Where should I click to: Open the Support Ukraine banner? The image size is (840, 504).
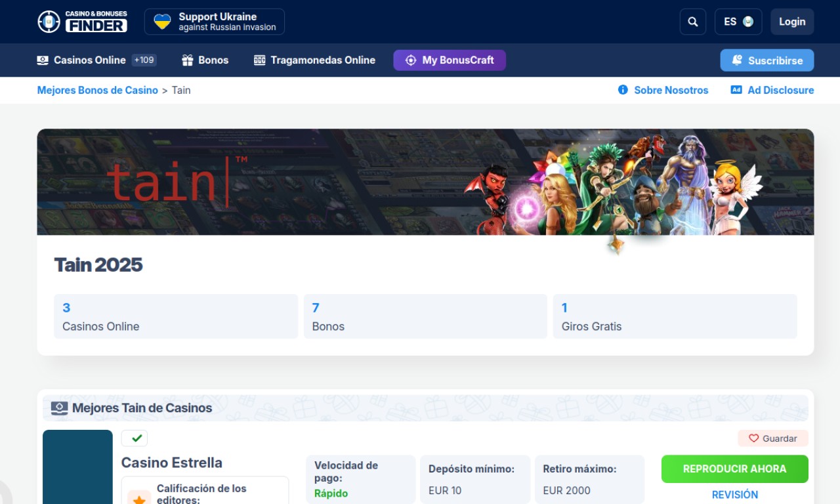click(215, 22)
